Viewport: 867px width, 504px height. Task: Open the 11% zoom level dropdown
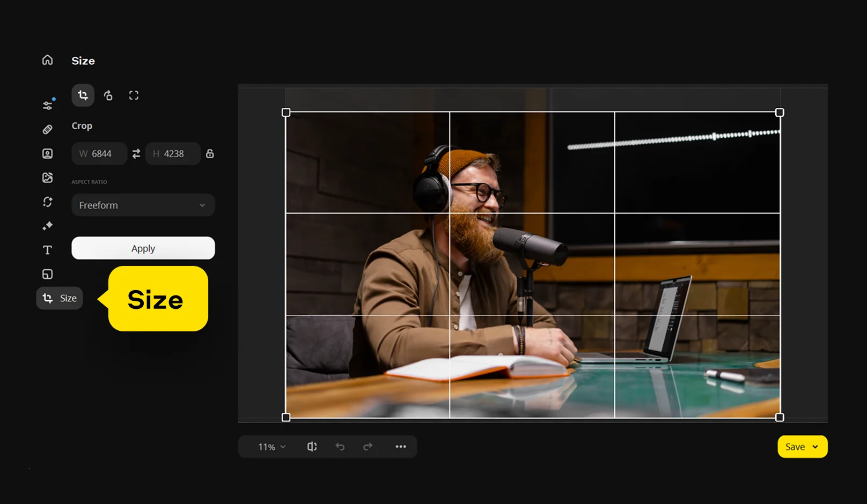(271, 447)
